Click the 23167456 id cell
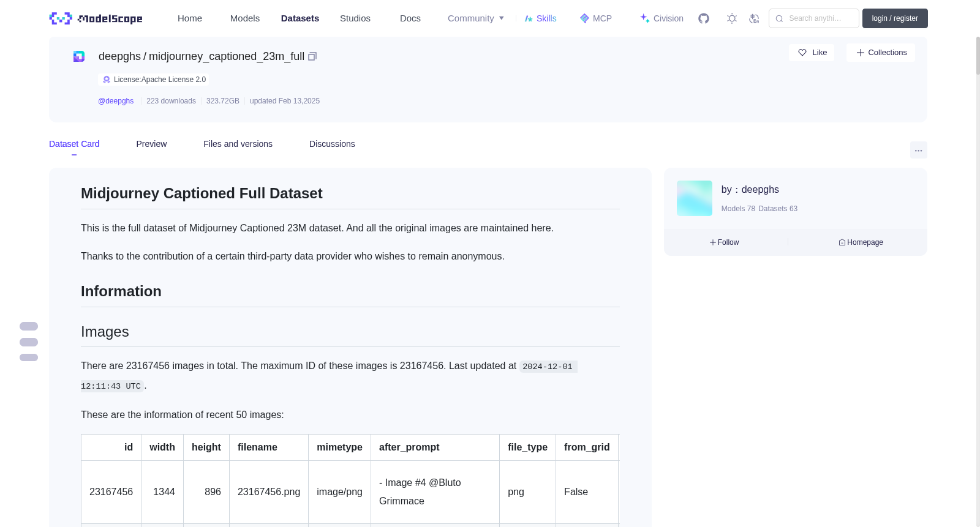Screen dimensions: 980x527 pyautogui.click(x=111, y=492)
